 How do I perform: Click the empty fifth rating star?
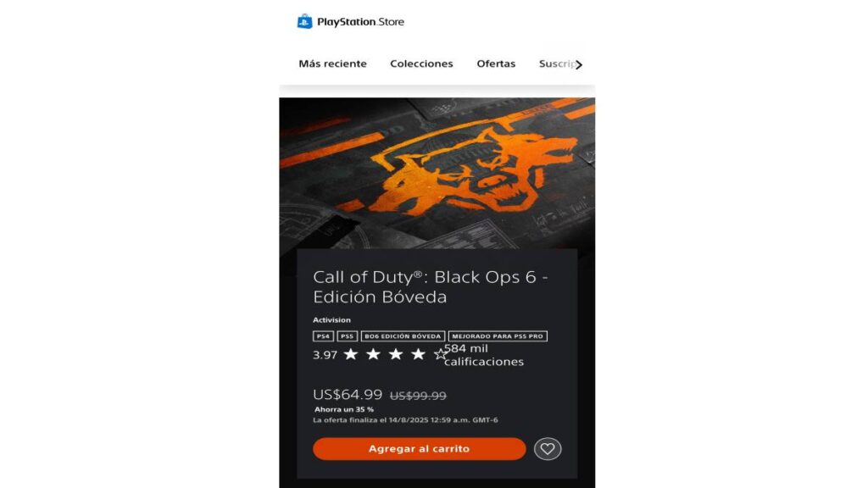pyautogui.click(x=440, y=354)
